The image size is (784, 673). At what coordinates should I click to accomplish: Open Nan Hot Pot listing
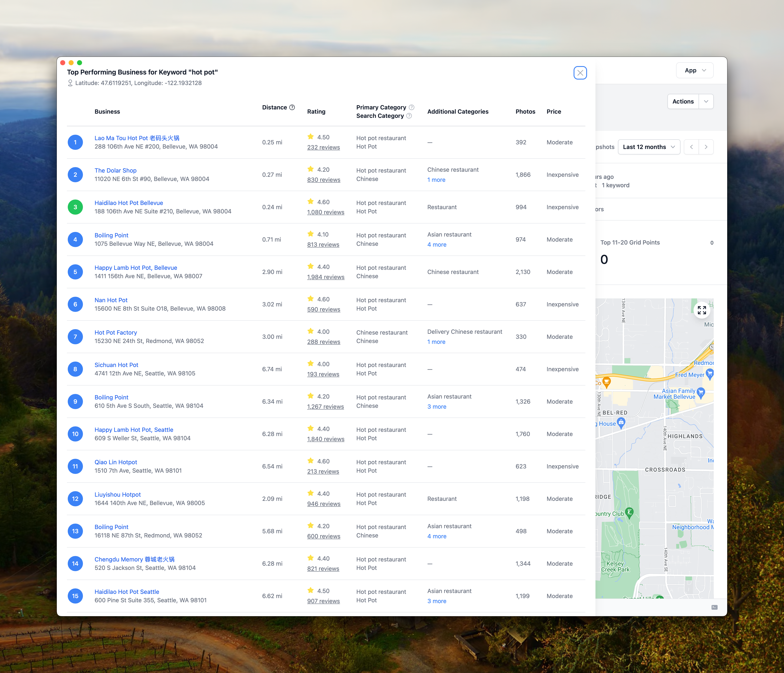click(111, 300)
